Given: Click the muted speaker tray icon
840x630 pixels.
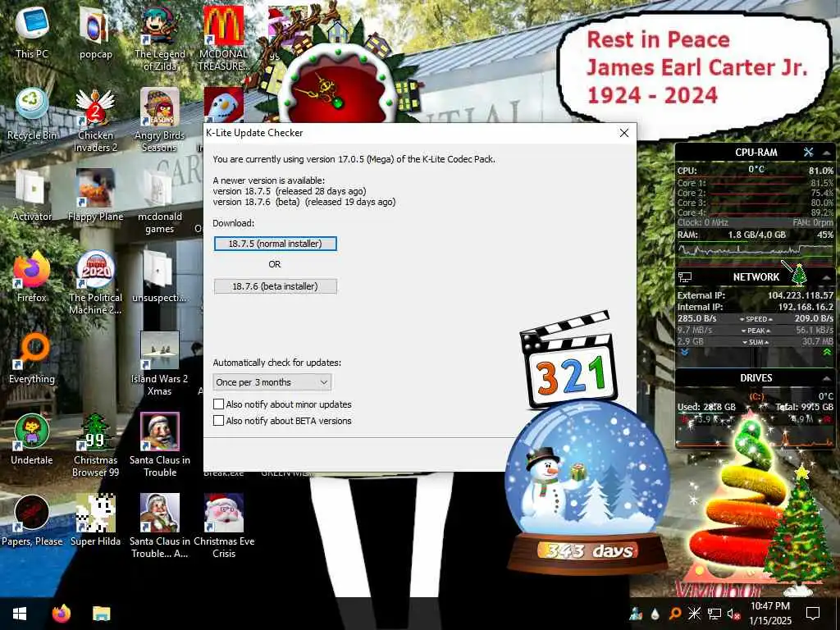Looking at the screenshot, I should tap(734, 614).
